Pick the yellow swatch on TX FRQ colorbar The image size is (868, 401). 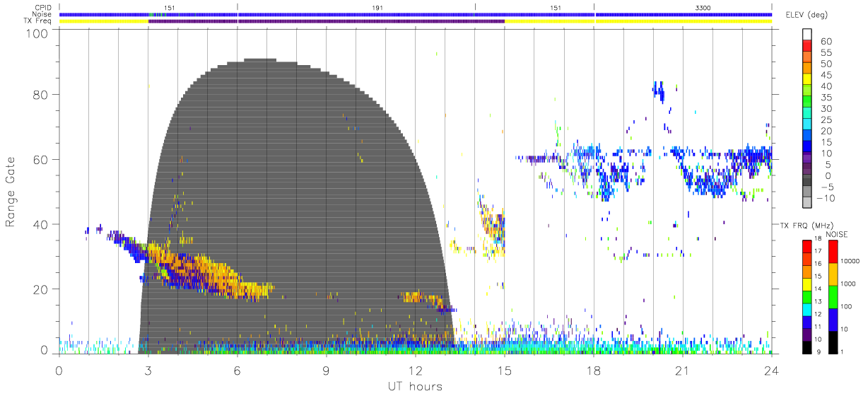pos(807,284)
